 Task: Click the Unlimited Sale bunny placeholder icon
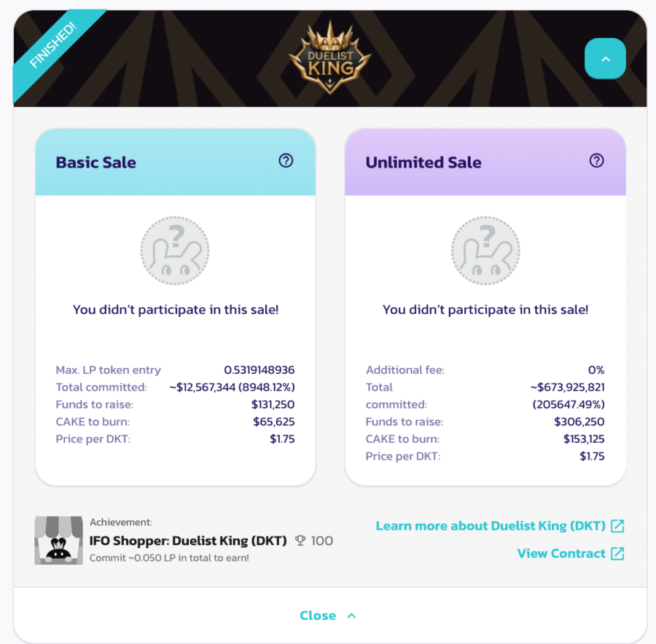click(x=485, y=251)
